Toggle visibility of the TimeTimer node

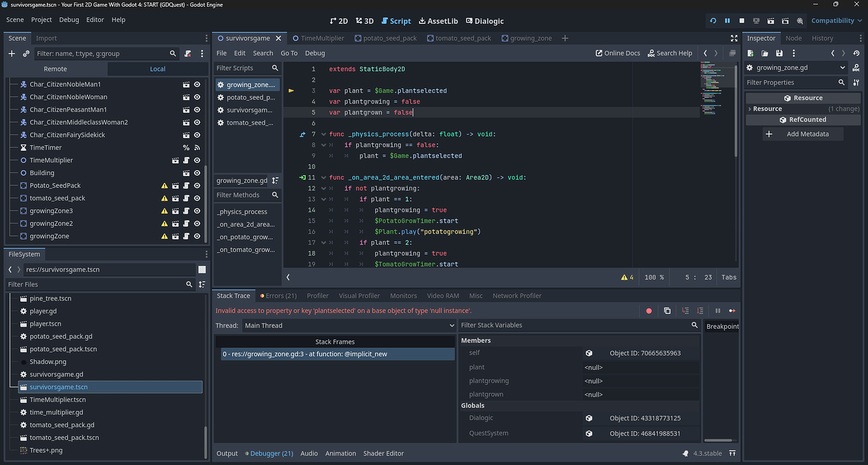[197, 147]
